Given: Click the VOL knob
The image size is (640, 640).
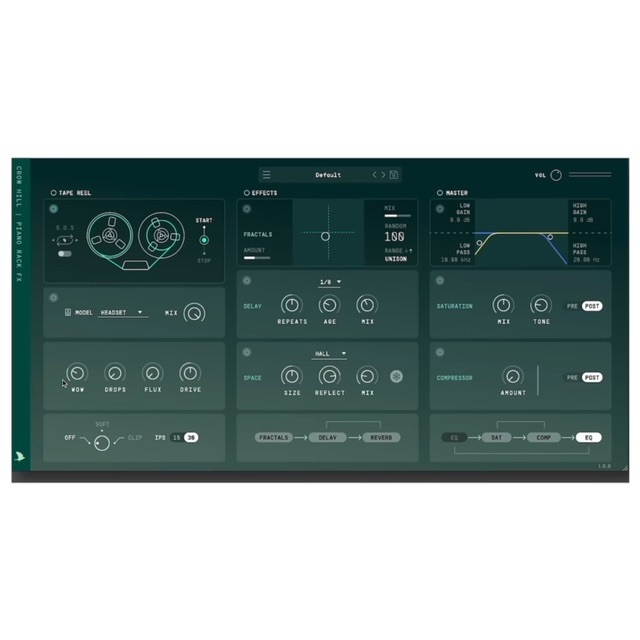Looking at the screenshot, I should [556, 175].
